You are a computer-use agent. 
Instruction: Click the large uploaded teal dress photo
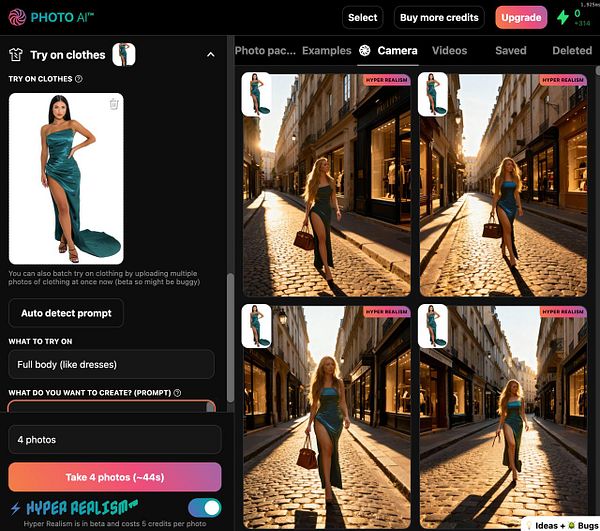click(66, 179)
